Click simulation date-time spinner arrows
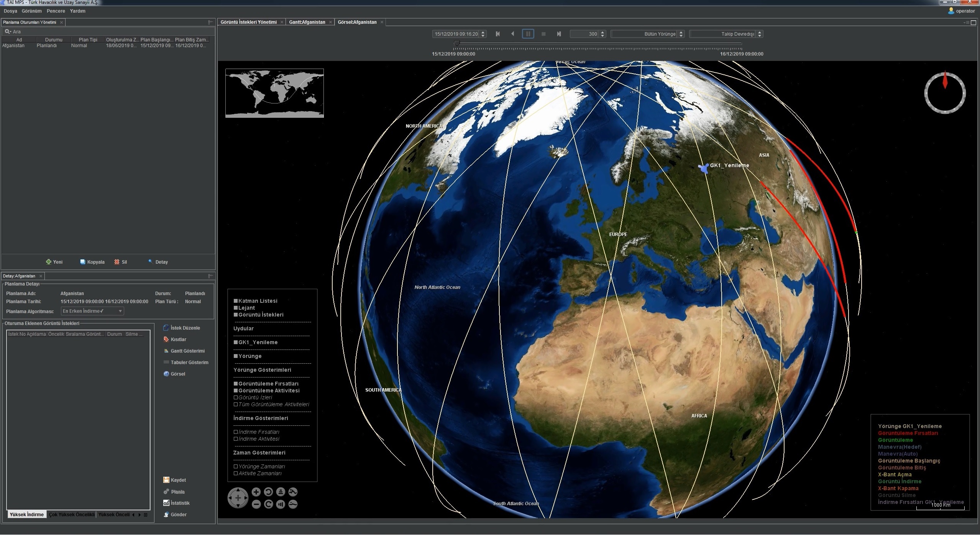The width and height of the screenshot is (980, 535). (x=483, y=34)
